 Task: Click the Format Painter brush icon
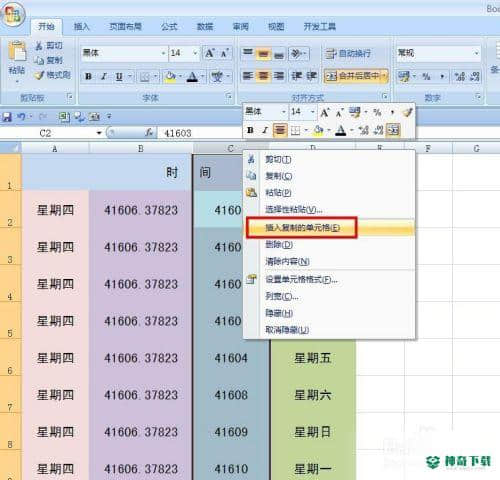click(40, 75)
